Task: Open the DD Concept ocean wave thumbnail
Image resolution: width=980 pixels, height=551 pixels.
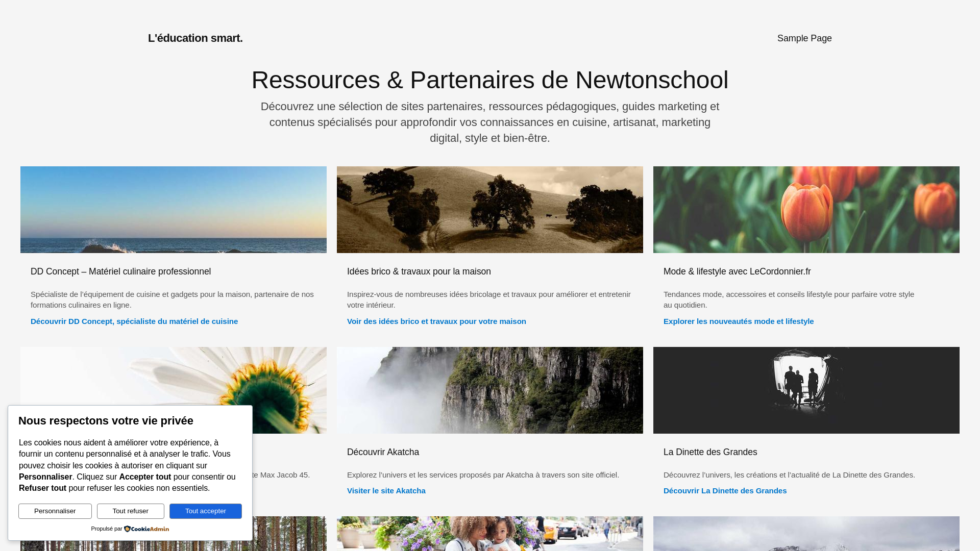Action: pos(174,210)
